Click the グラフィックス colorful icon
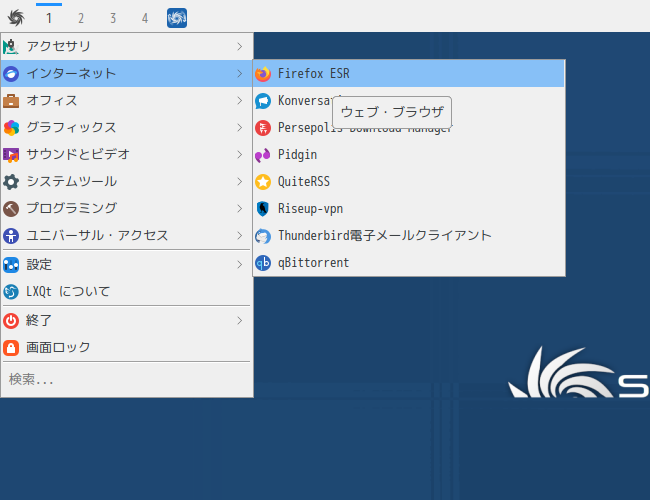The width and height of the screenshot is (650, 500). (x=11, y=128)
